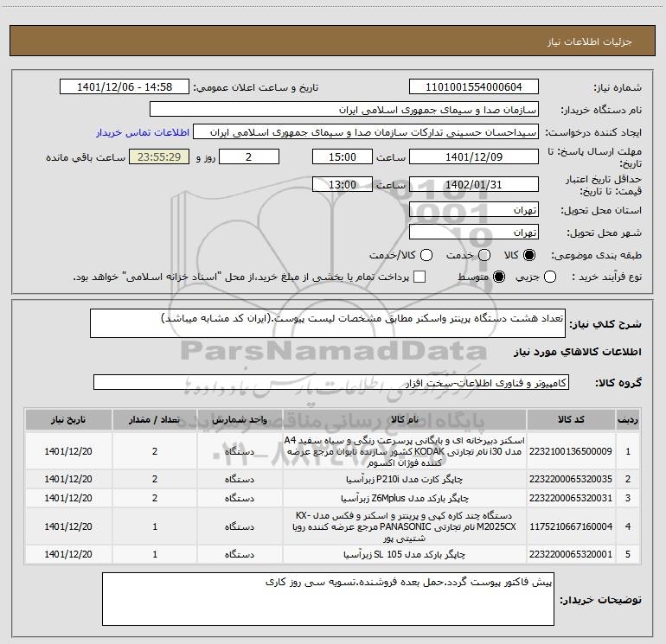The image size is (666, 644).
Task: Click the remaining time field 23:55:29
Action: (159, 157)
